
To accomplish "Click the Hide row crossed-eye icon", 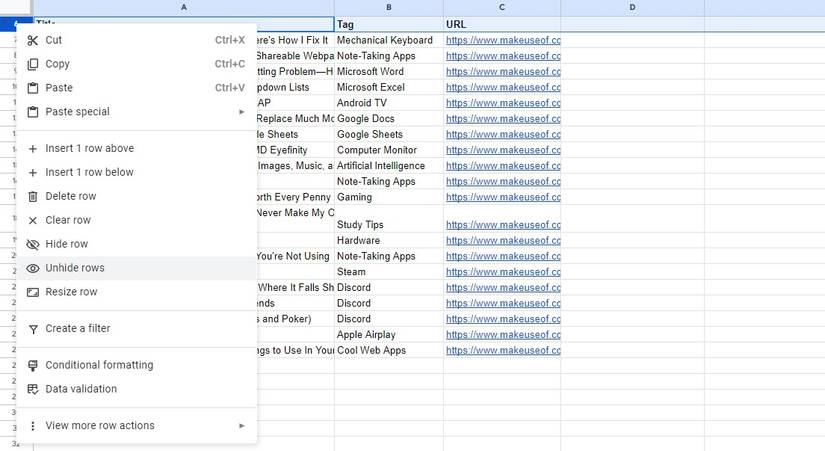I will pyautogui.click(x=33, y=244).
